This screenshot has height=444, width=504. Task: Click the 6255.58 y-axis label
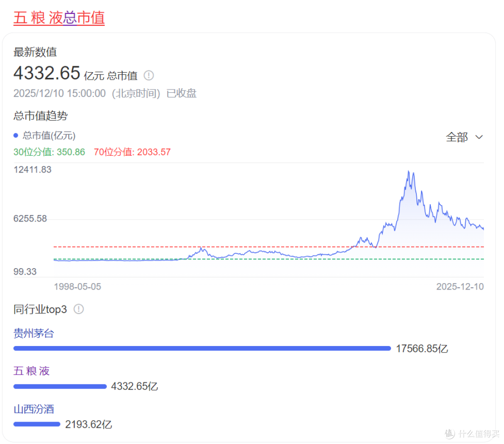coord(30,219)
